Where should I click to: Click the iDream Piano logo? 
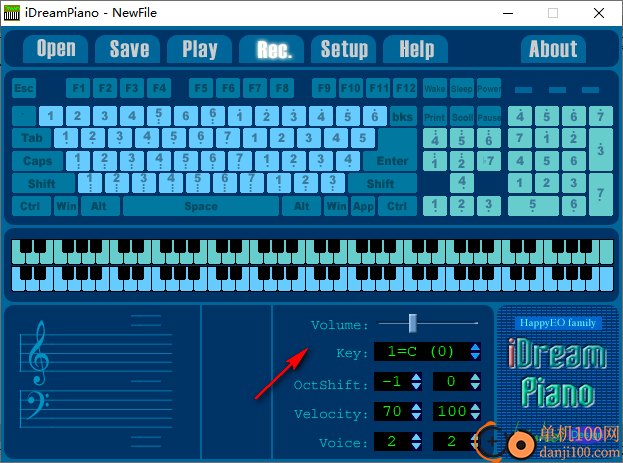click(x=557, y=373)
